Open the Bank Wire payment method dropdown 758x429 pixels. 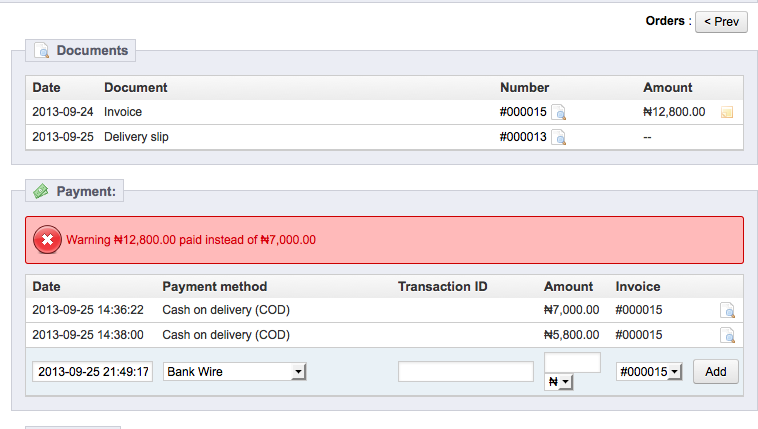coord(235,372)
